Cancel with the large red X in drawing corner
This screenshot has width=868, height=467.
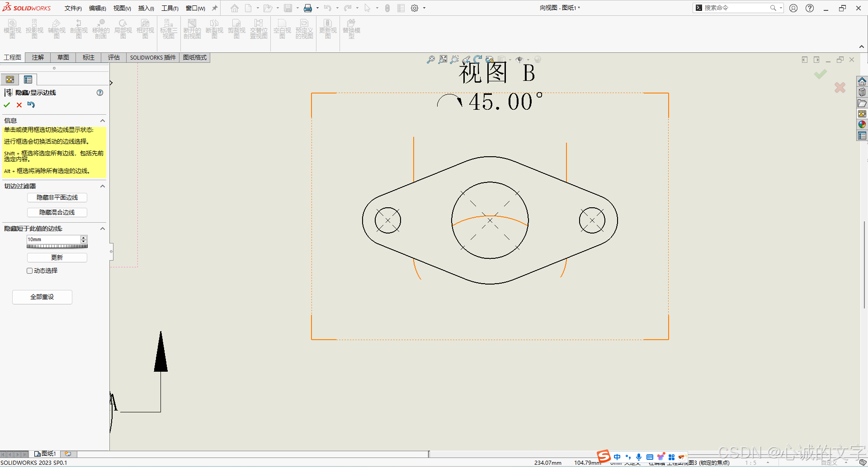pyautogui.click(x=840, y=88)
